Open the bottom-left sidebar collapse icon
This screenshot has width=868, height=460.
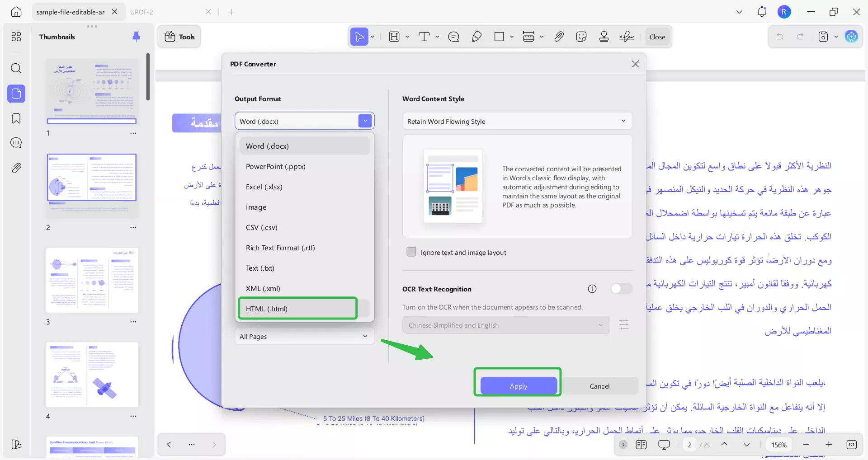(16, 444)
